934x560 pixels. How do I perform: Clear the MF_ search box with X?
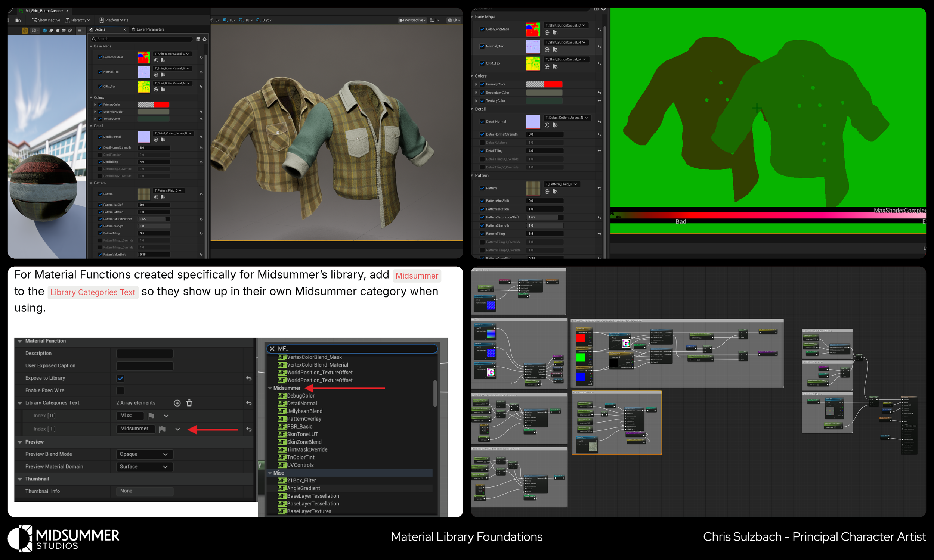(x=272, y=349)
